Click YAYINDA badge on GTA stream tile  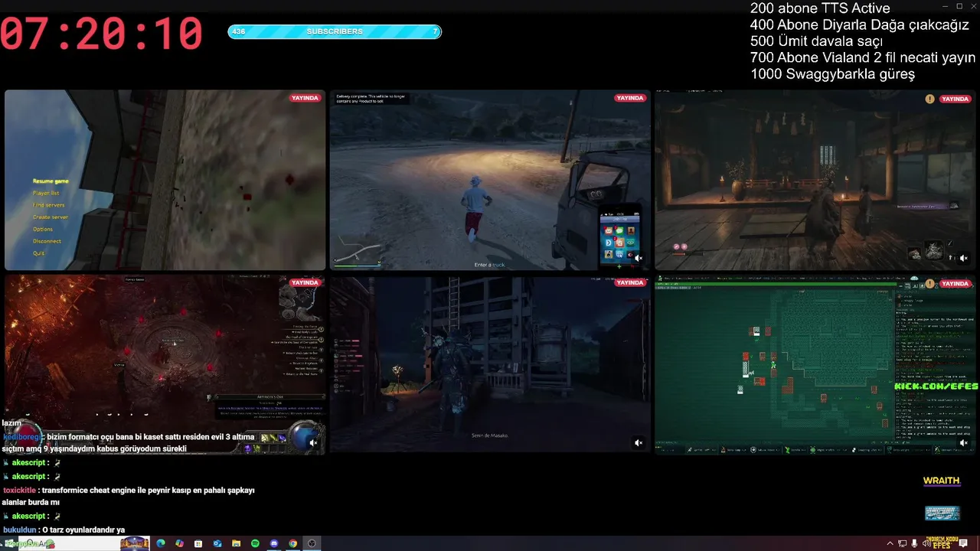pyautogui.click(x=630, y=98)
